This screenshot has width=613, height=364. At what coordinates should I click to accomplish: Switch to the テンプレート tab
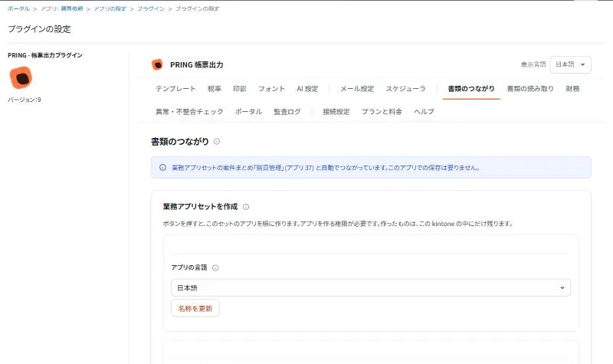coord(175,89)
